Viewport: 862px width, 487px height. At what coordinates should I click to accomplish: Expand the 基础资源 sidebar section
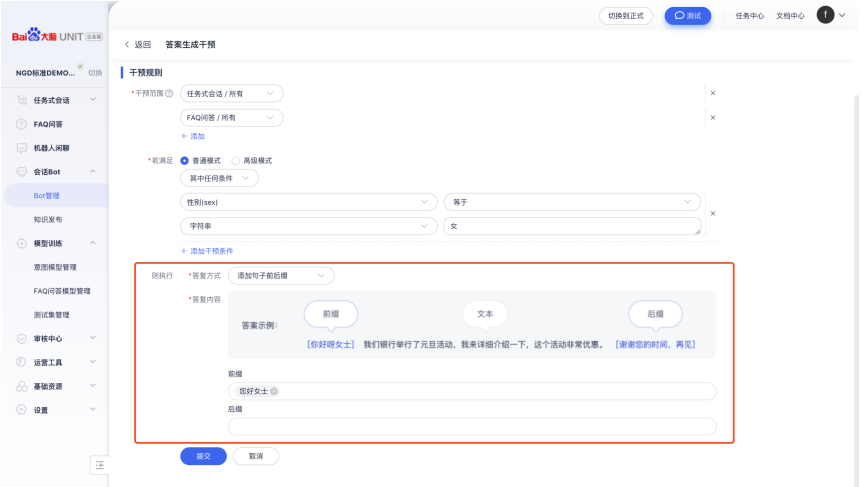[x=92, y=386]
